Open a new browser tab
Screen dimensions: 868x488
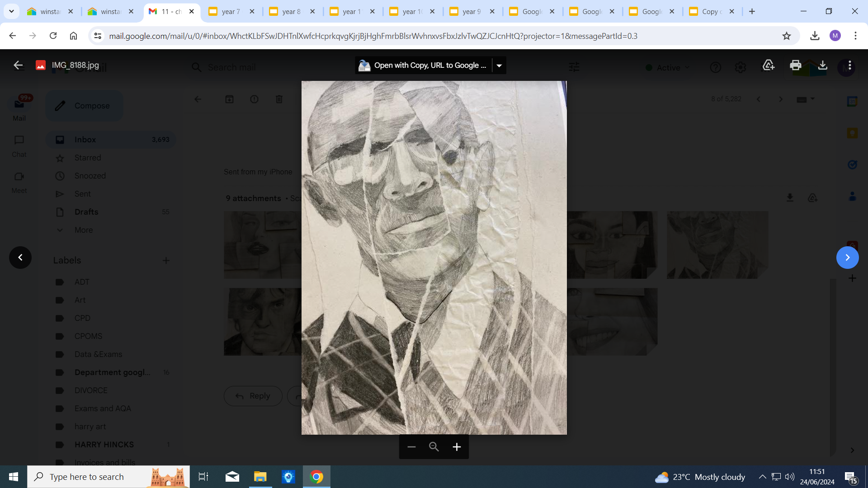click(752, 12)
